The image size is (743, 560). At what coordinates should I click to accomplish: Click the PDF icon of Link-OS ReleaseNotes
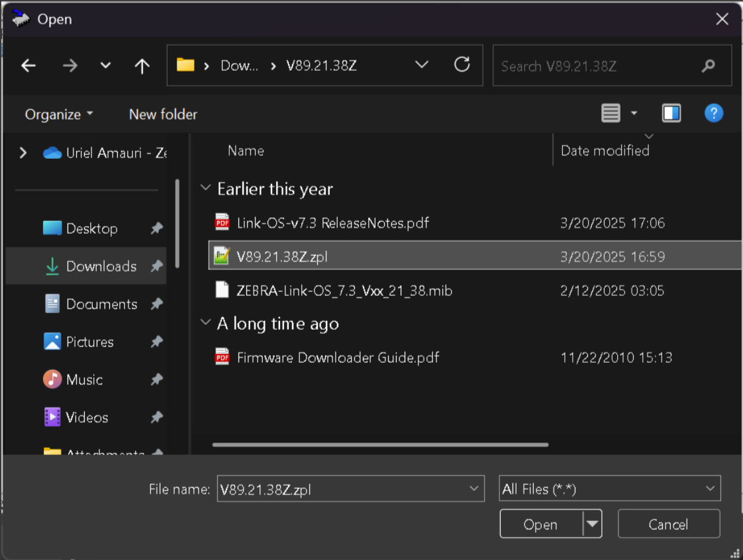pos(223,222)
